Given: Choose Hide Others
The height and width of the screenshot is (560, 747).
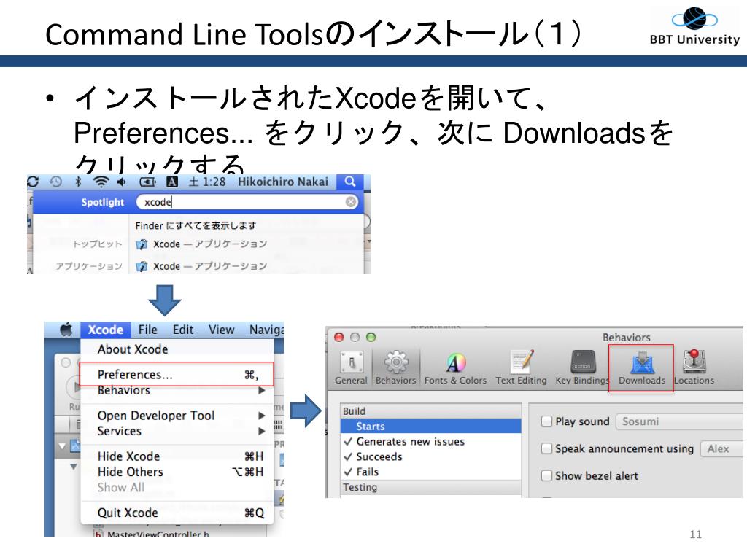Looking at the screenshot, I should click(x=177, y=472).
